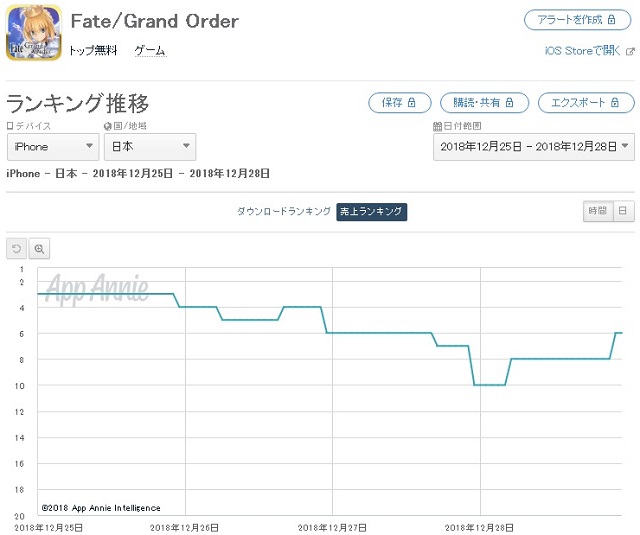Click the lock icon on エクスポート button

615,102
